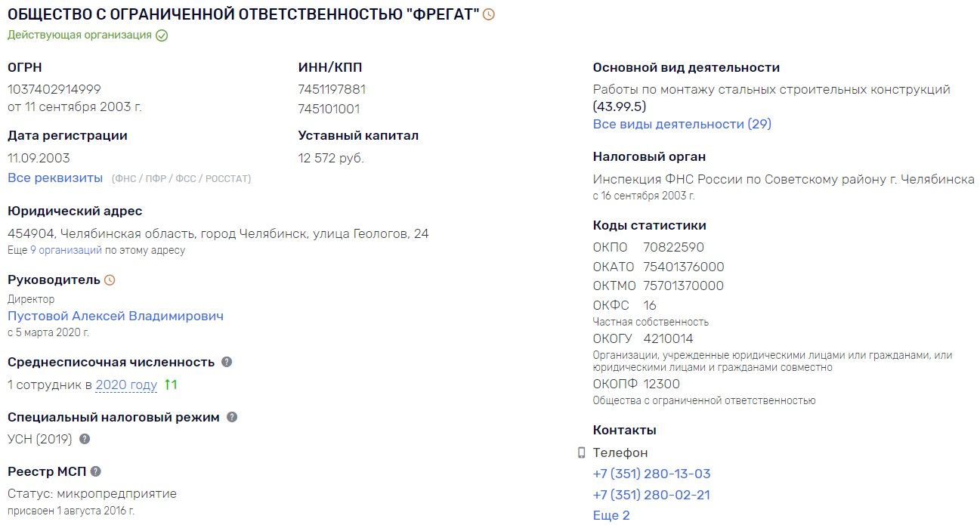Open the help icon beside Среднесписочная численность

pos(227,362)
